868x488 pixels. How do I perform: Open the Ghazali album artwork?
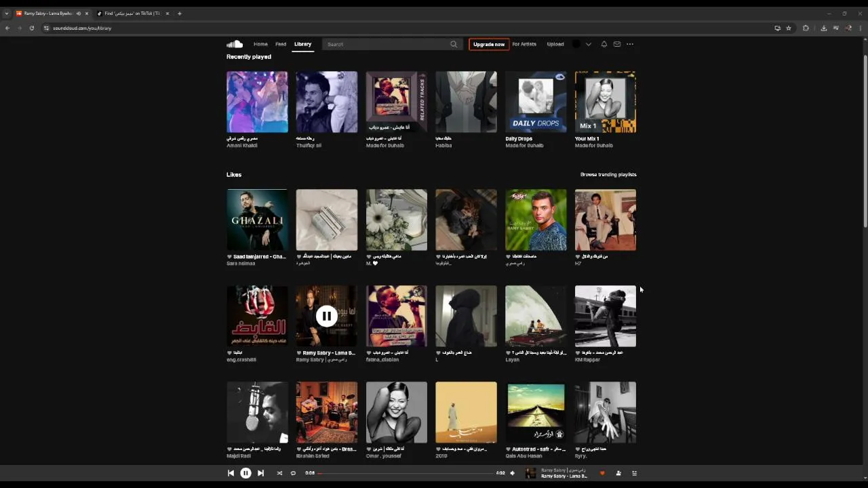click(257, 220)
